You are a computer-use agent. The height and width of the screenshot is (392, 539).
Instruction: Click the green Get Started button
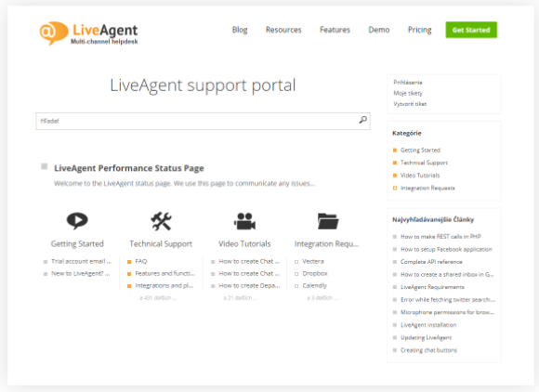tap(471, 30)
